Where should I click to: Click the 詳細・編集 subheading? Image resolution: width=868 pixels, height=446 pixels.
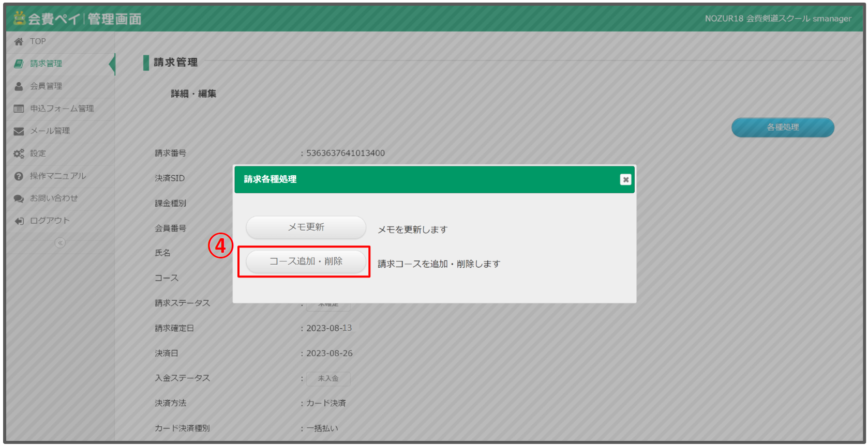pyautogui.click(x=193, y=94)
